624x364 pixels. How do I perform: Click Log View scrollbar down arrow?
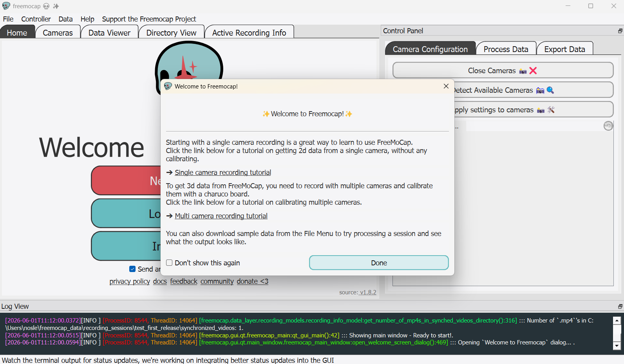tap(617, 346)
